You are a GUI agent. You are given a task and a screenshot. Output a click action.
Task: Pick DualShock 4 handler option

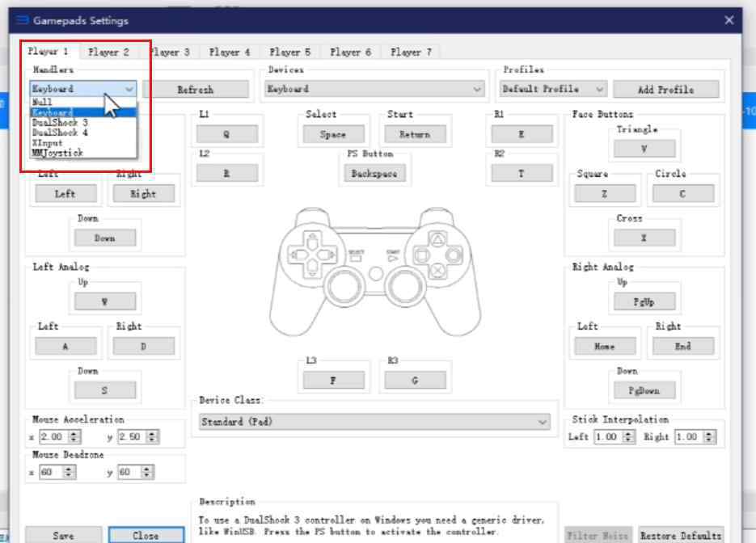[83, 133]
